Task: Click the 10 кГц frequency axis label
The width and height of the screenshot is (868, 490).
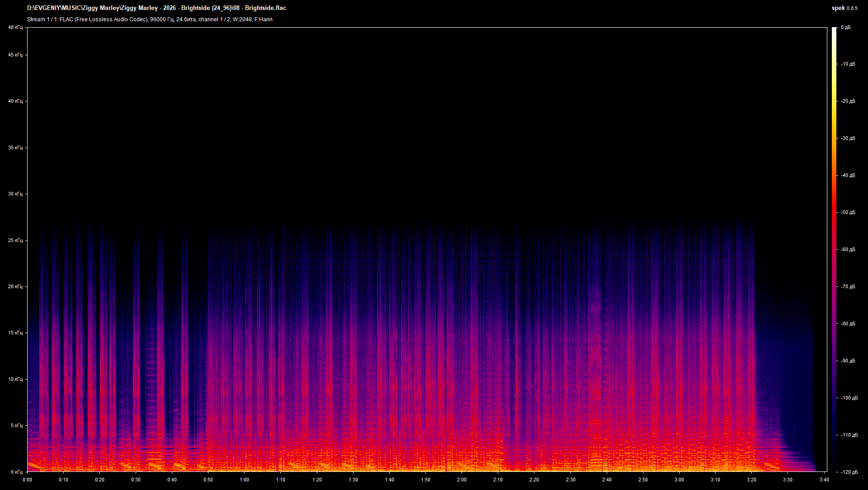Action: (15, 380)
